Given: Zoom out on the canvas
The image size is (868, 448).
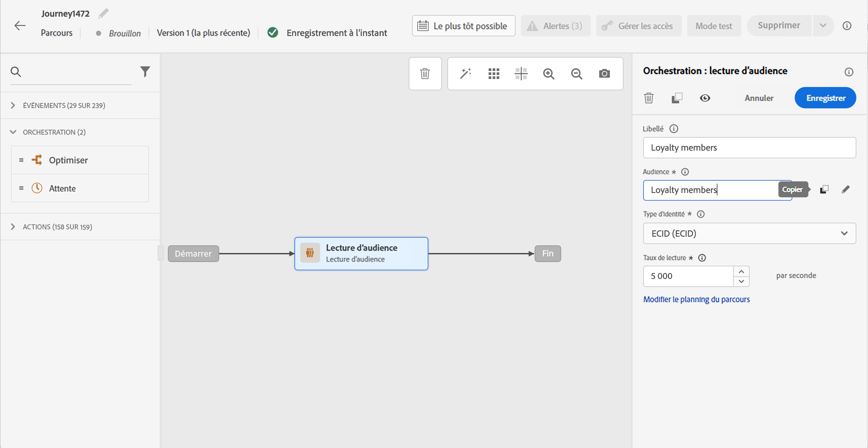Looking at the screenshot, I should [x=577, y=73].
